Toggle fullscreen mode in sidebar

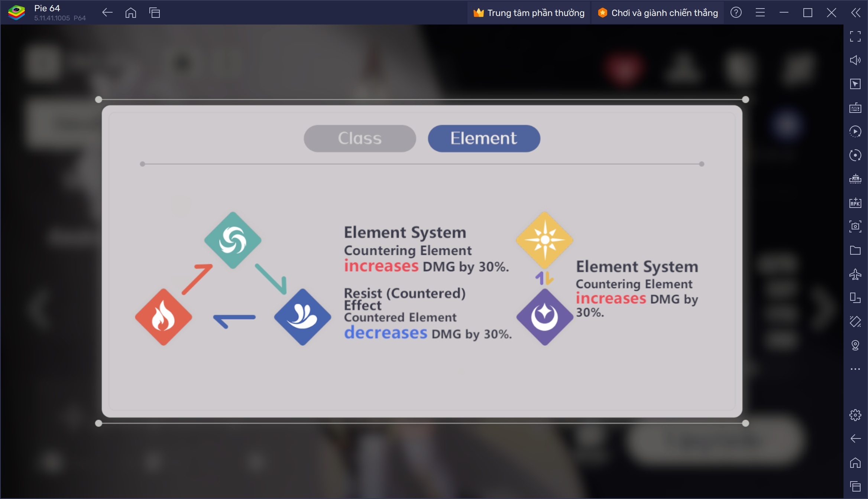pos(855,36)
